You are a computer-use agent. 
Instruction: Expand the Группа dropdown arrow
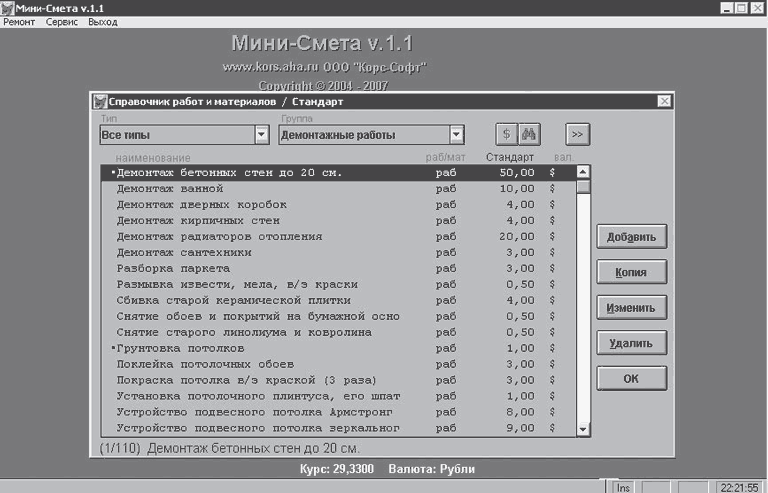[x=456, y=134]
